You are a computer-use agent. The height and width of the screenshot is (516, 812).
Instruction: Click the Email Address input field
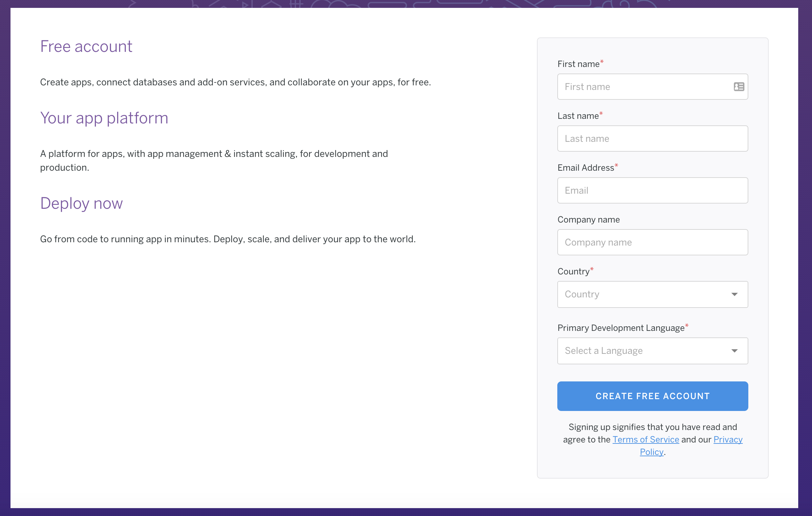652,190
